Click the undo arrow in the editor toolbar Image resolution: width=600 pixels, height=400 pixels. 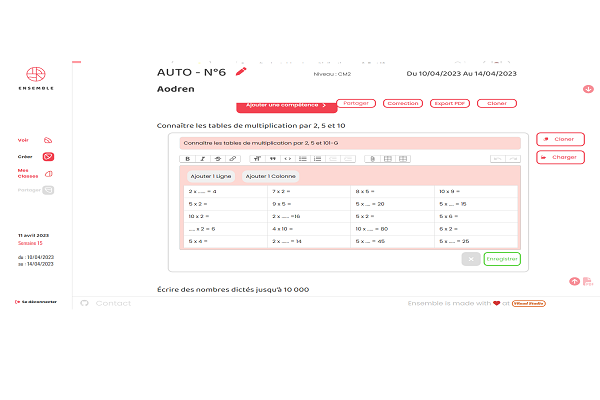click(498, 159)
